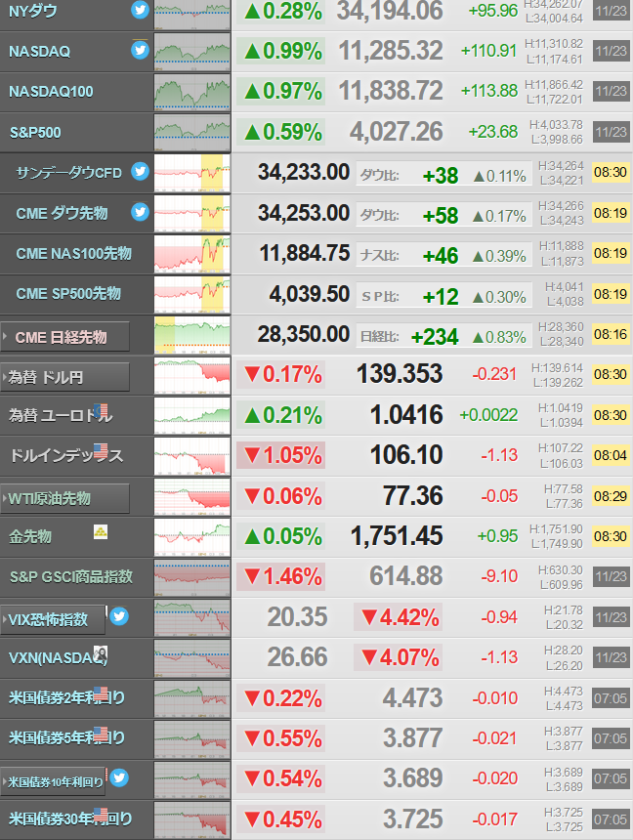Click the VIX value 20.35
The height and width of the screenshot is (840, 633).
pos(298,616)
